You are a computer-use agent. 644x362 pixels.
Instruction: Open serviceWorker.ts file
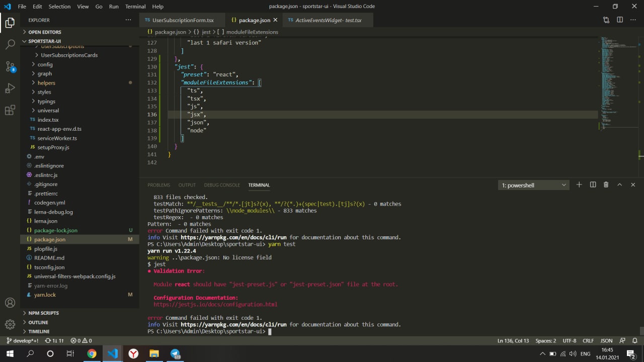[x=79, y=138]
